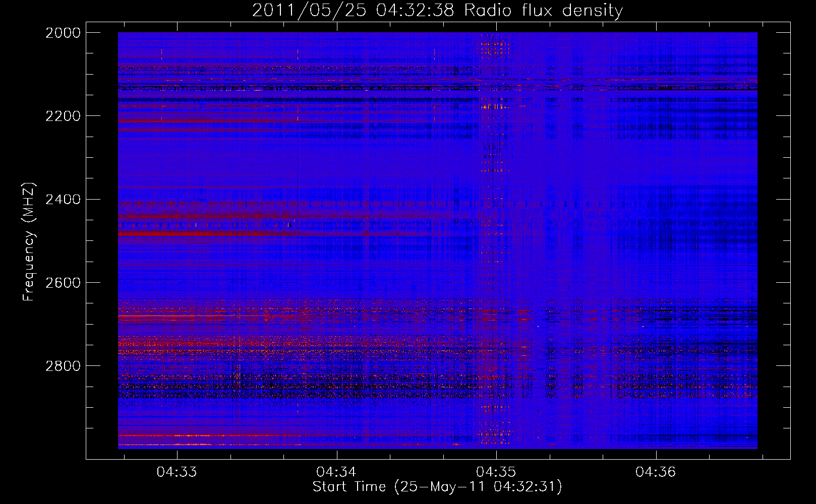Click the "Frequency (MHZ)" axis label
This screenshot has width=816, height=504.
click(29, 242)
